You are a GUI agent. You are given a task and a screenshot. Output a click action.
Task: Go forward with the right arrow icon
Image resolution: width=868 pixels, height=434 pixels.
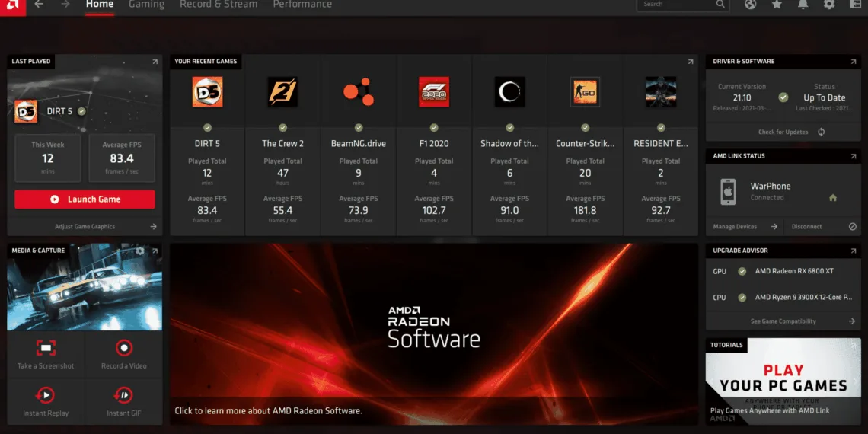(x=65, y=5)
